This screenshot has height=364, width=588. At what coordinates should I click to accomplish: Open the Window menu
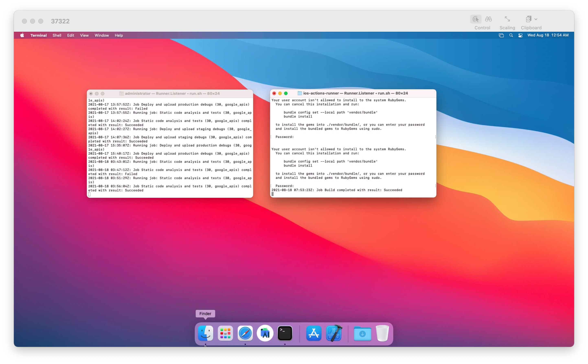(102, 35)
